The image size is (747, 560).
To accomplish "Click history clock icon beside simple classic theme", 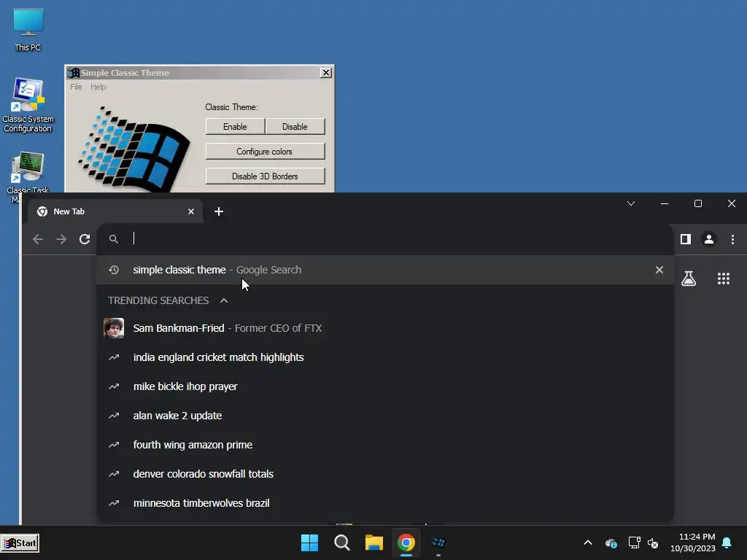I will click(x=114, y=270).
